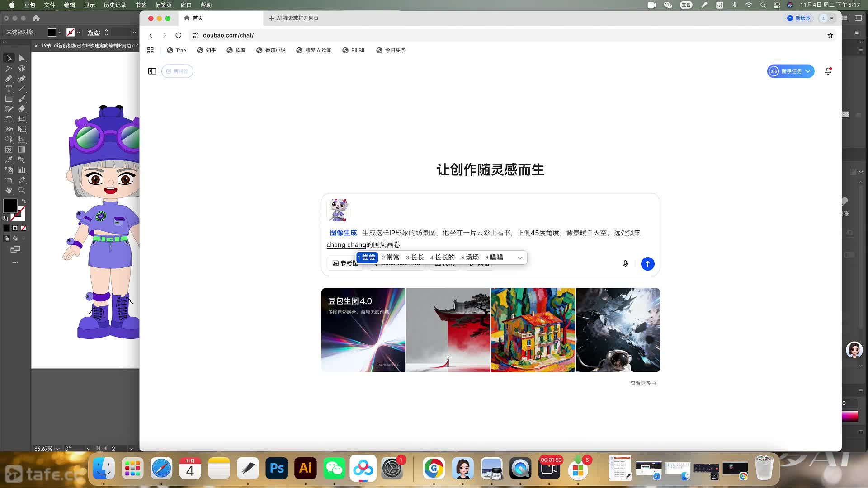Image resolution: width=868 pixels, height=488 pixels.
Task: Select the Gradient tool in Illustrator
Action: coord(22,150)
